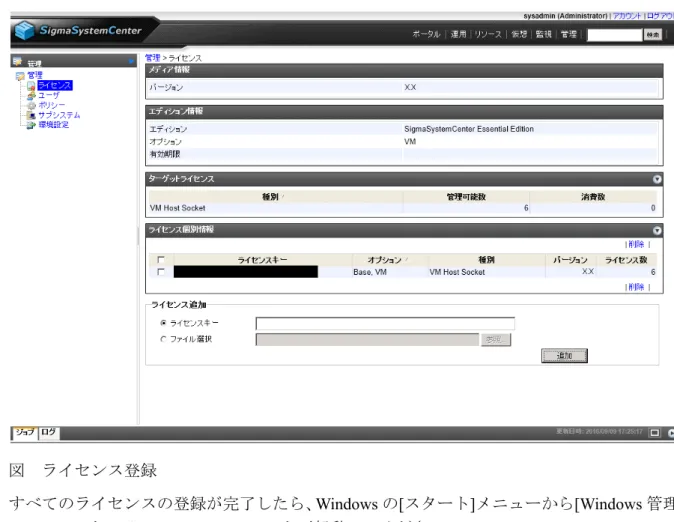Sort target license table by 種別
This screenshot has width=674, height=522.
pyautogui.click(x=270, y=197)
